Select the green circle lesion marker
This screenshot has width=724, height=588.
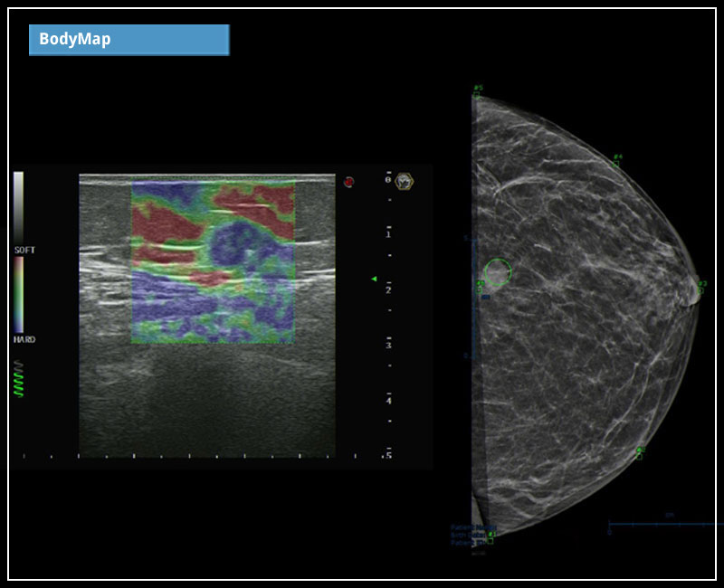coord(497,272)
